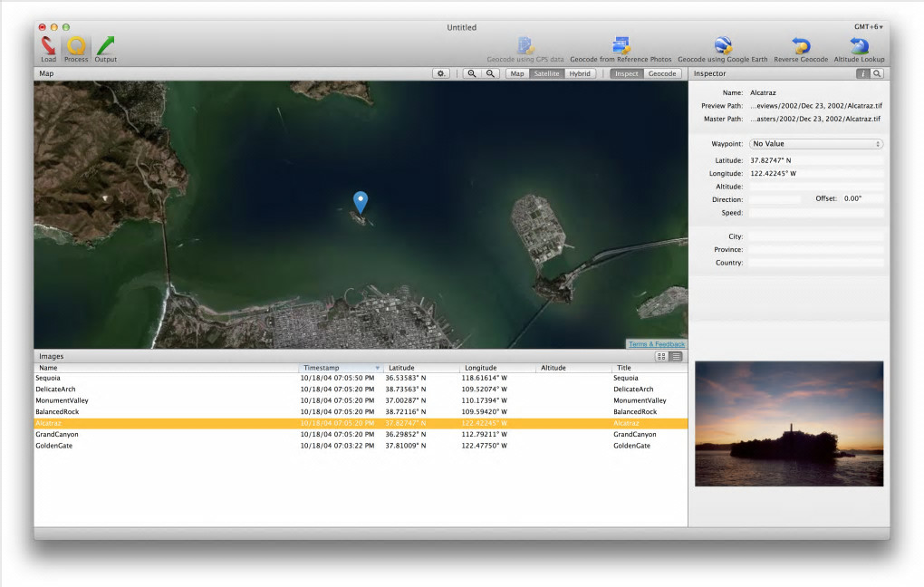Viewport: 924px width, 587px height.
Task: Click the City input field
Action: tap(815, 236)
